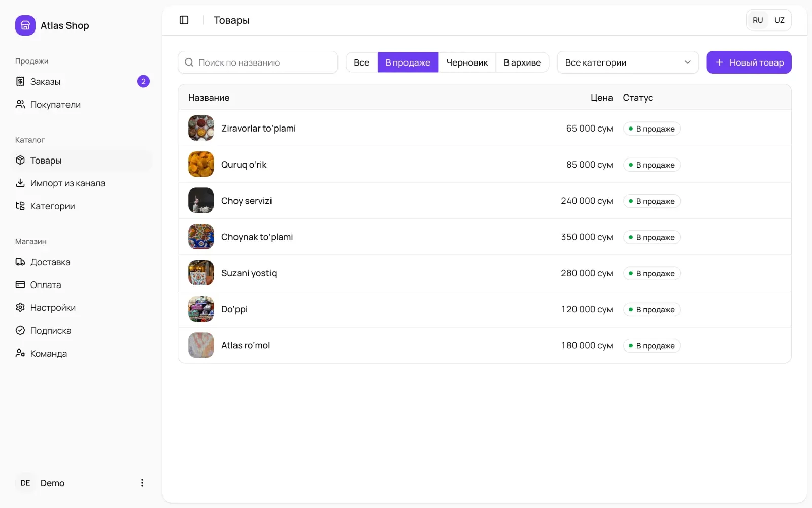Open Категории in the sidebar

tap(81, 206)
